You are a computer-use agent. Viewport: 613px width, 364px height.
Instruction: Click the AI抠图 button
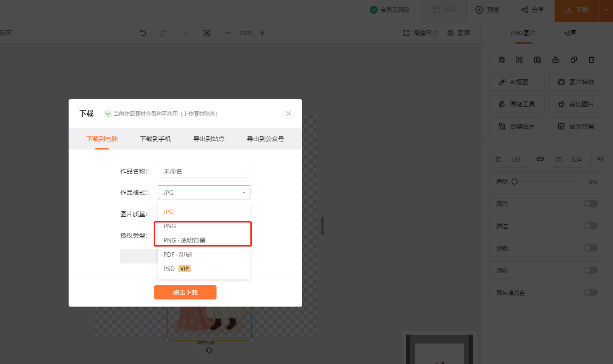[517, 82]
